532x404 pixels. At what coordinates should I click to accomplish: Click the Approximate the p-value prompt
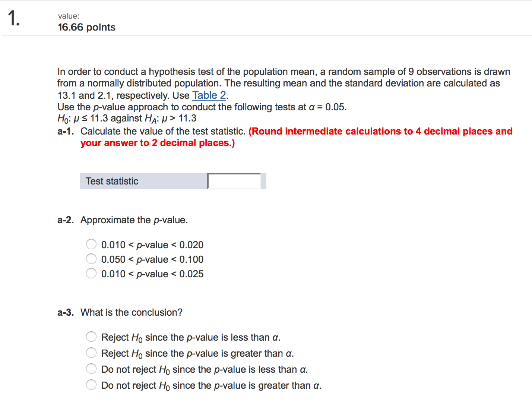click(x=134, y=220)
